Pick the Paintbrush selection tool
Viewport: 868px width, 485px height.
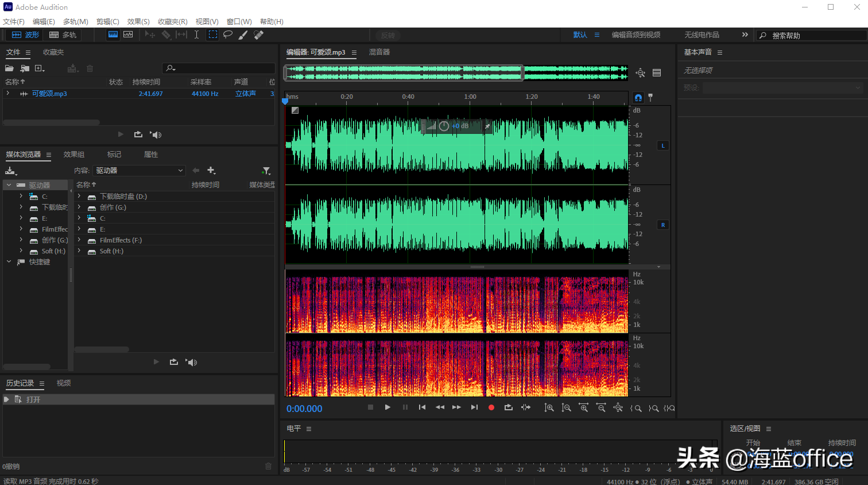coord(243,34)
